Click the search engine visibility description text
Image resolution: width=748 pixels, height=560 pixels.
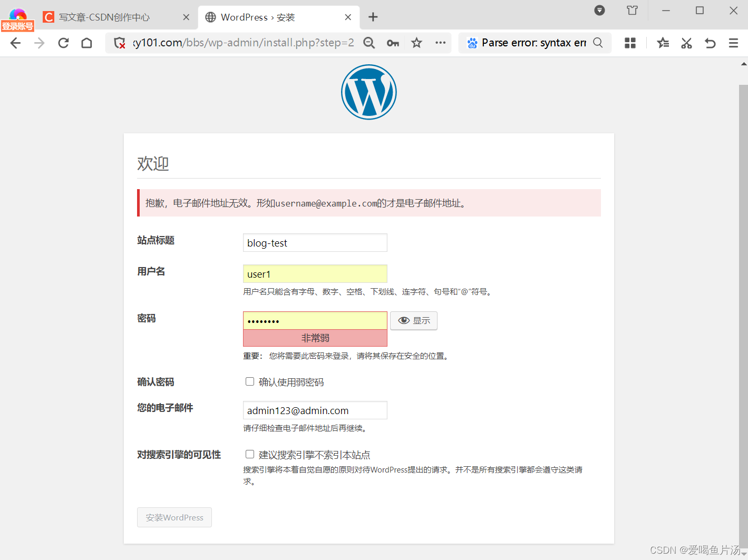413,475
